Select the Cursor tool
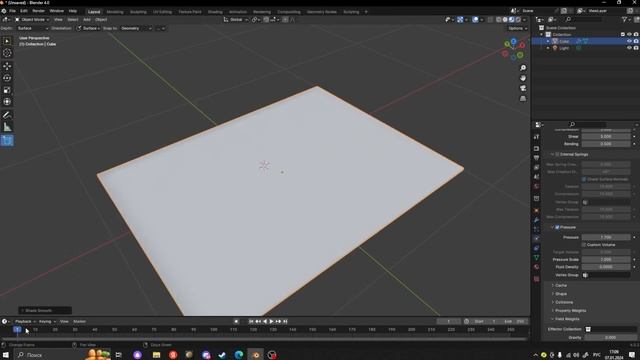This screenshot has width=640, height=360. 7,53
